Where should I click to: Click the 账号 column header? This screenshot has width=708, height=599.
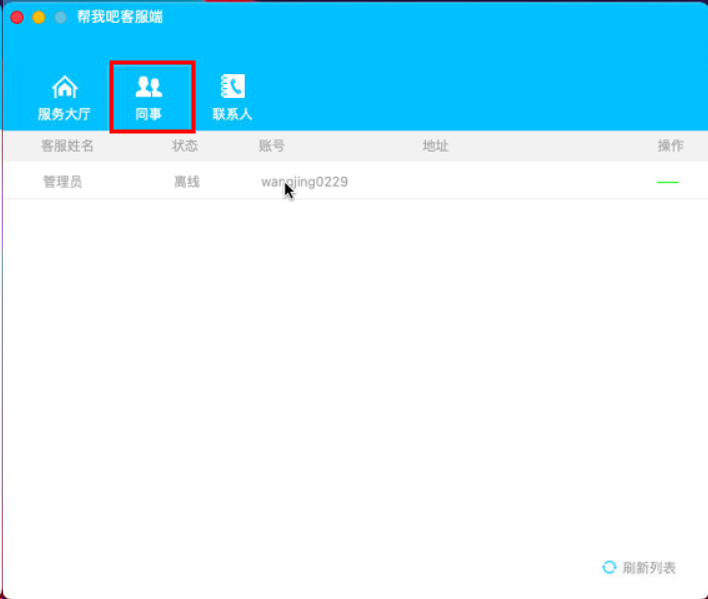pyautogui.click(x=271, y=146)
